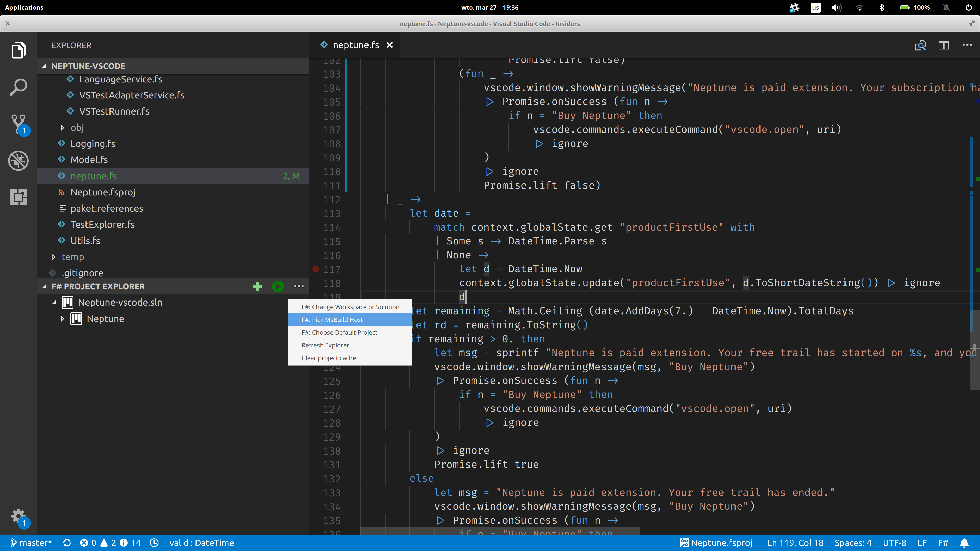Click the green run button in F# Project Explorer
The width and height of the screenshot is (980, 551).
[278, 286]
